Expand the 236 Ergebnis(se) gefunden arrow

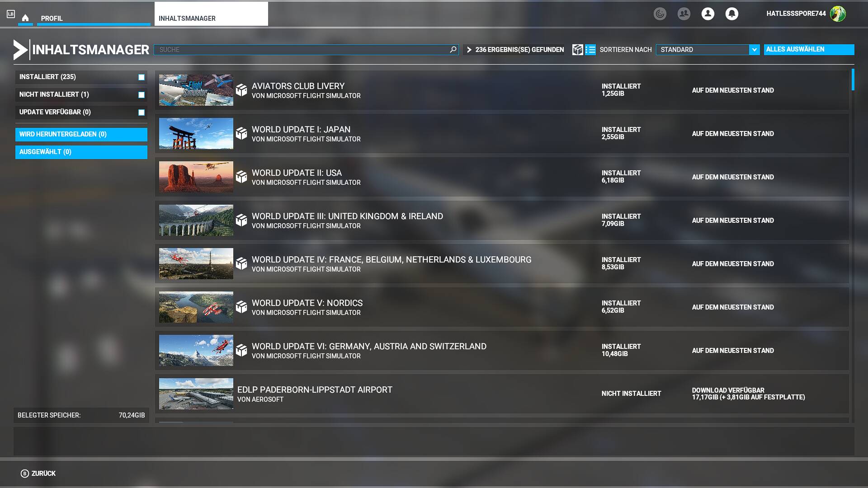(x=469, y=50)
